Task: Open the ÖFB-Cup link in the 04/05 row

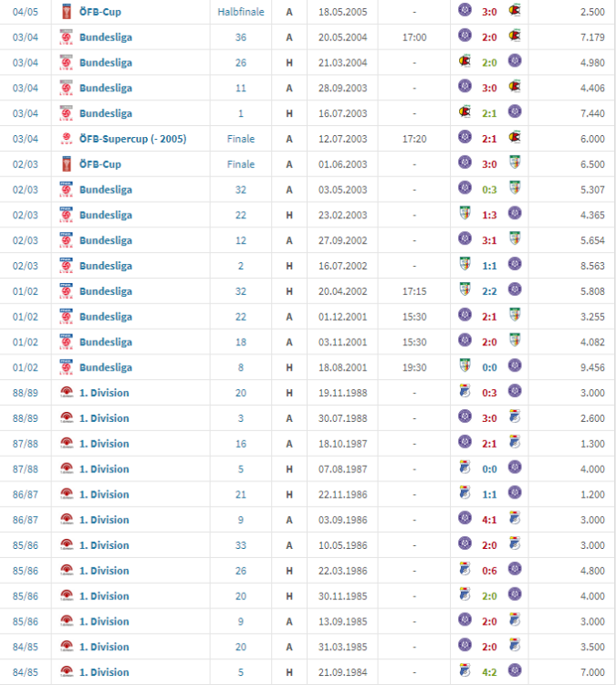Action: [99, 12]
